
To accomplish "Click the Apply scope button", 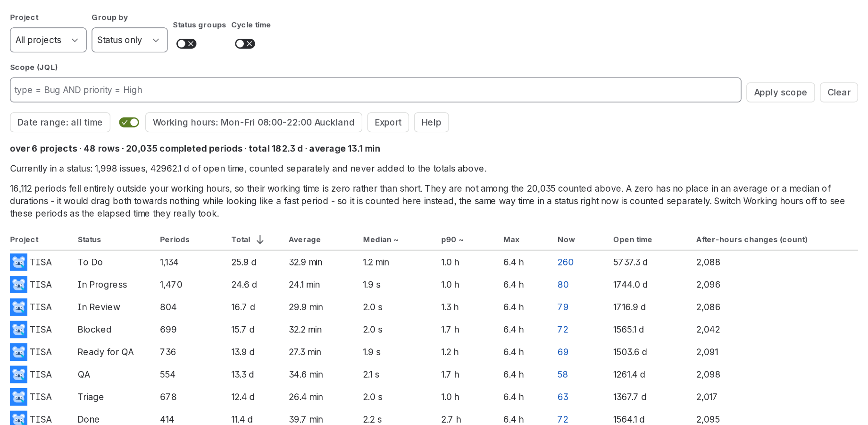I will pos(780,93).
